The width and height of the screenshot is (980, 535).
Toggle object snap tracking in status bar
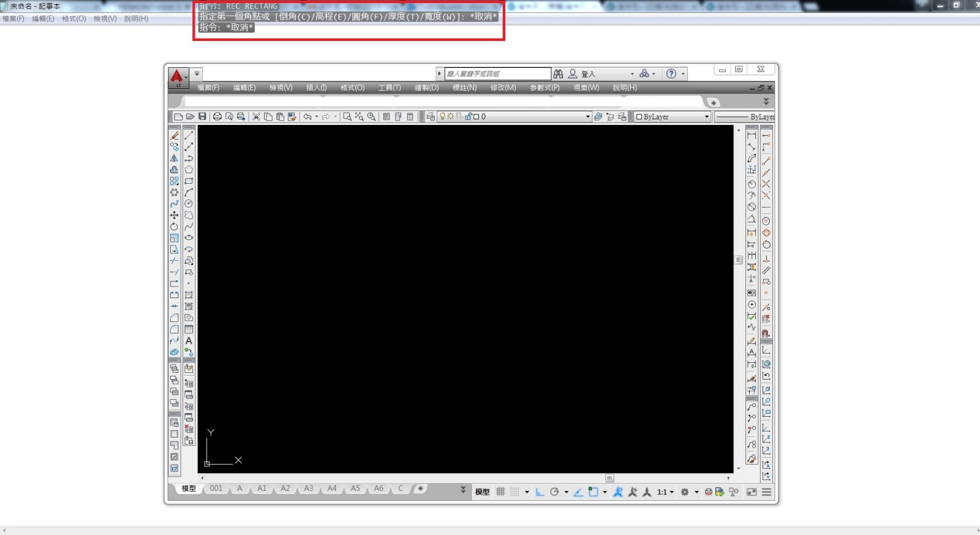(578, 492)
